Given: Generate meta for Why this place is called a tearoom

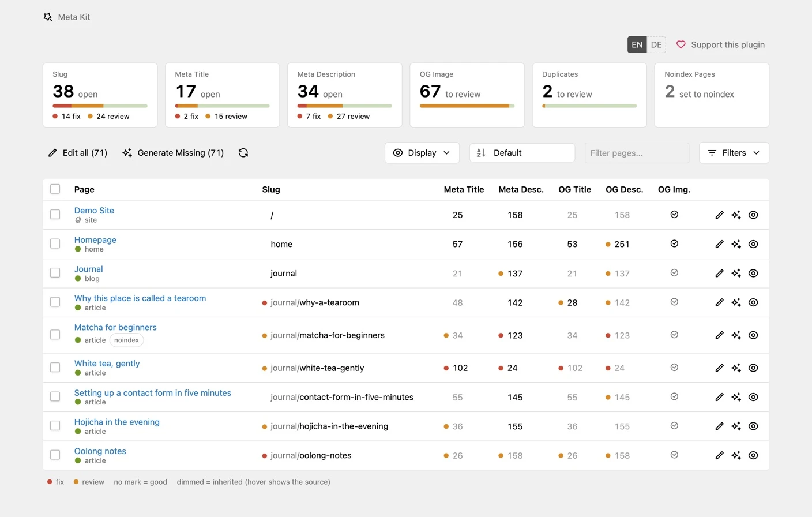Looking at the screenshot, I should 736,302.
